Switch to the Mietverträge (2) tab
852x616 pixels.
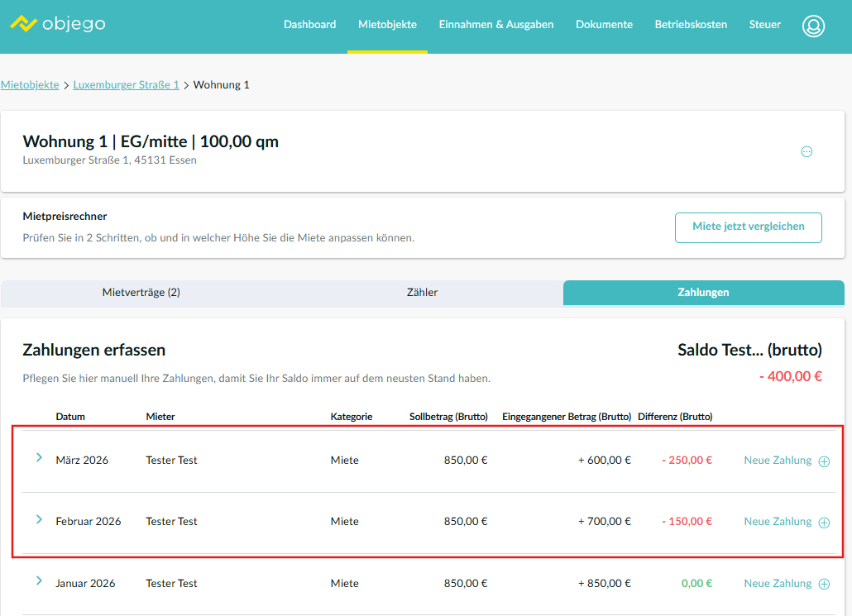point(141,293)
